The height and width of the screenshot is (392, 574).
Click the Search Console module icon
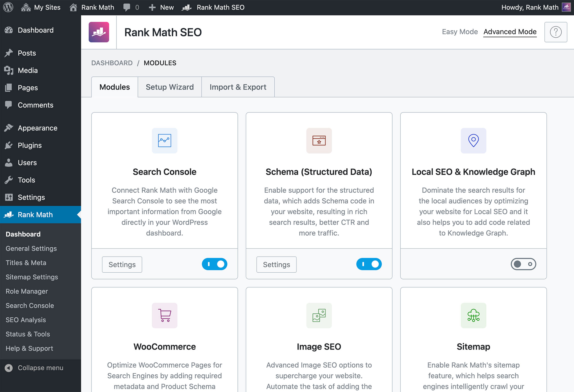click(x=164, y=140)
